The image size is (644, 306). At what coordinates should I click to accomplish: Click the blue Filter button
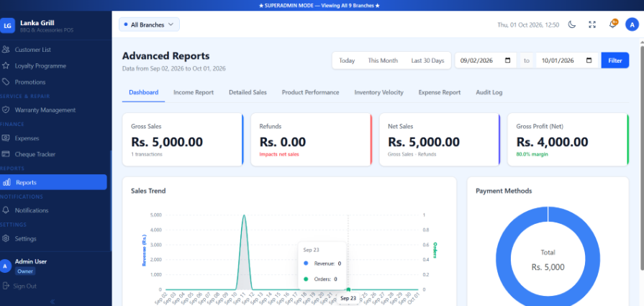click(x=614, y=60)
